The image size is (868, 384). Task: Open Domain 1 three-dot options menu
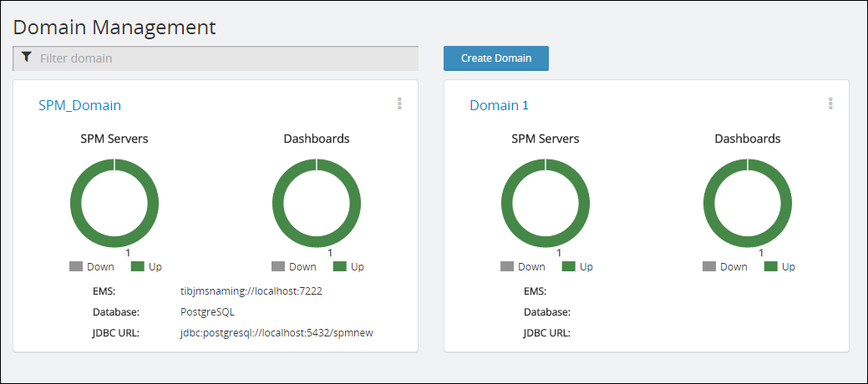pos(830,104)
